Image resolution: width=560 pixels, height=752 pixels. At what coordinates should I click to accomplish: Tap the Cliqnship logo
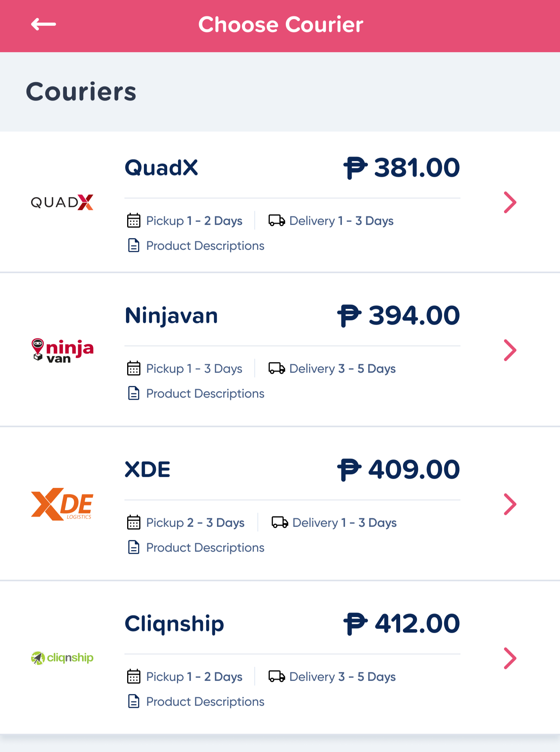tap(62, 658)
